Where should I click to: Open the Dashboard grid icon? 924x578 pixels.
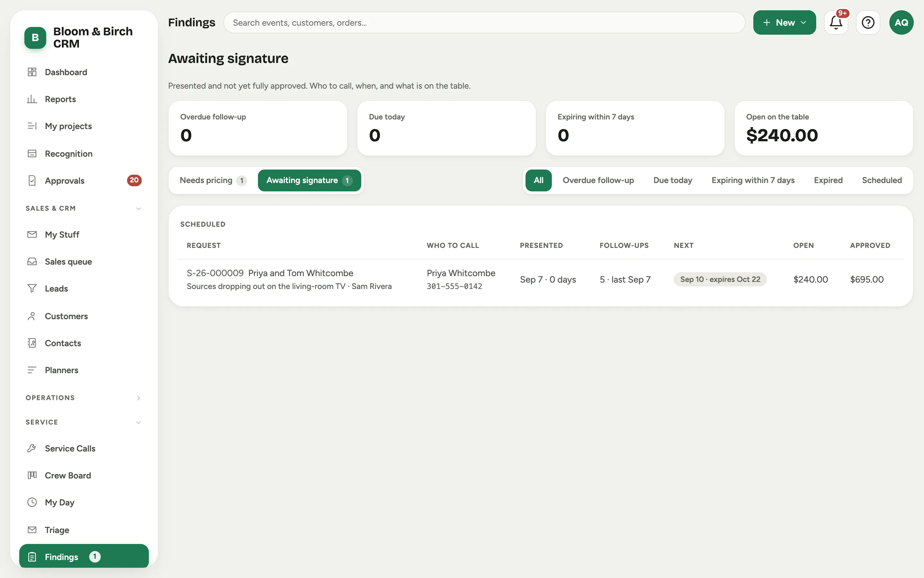pyautogui.click(x=32, y=72)
